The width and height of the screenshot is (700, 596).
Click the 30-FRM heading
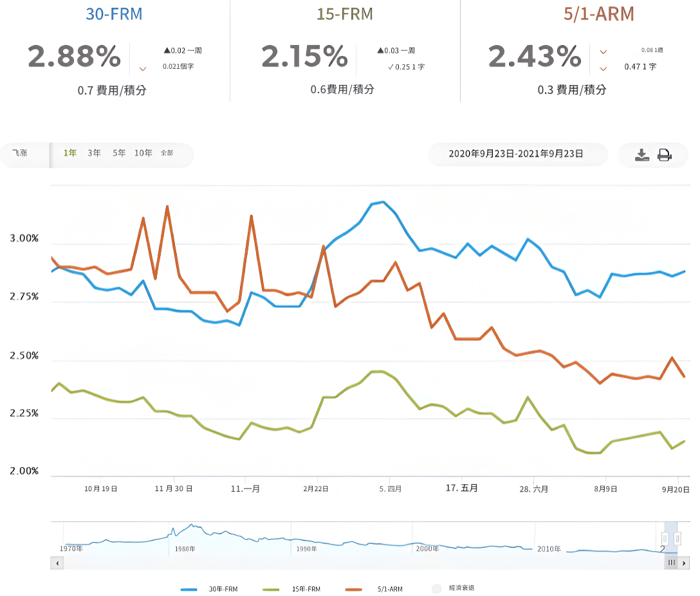(x=115, y=14)
